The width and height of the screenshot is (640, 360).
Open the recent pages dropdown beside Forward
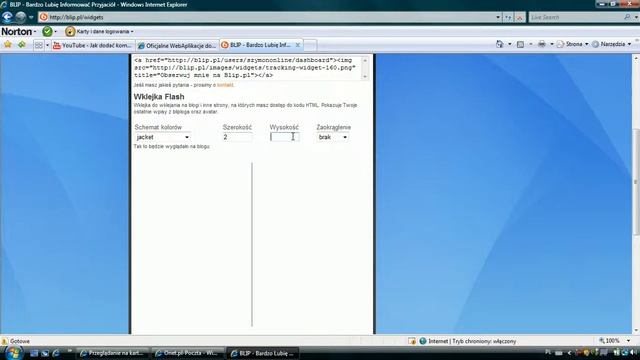[31, 18]
